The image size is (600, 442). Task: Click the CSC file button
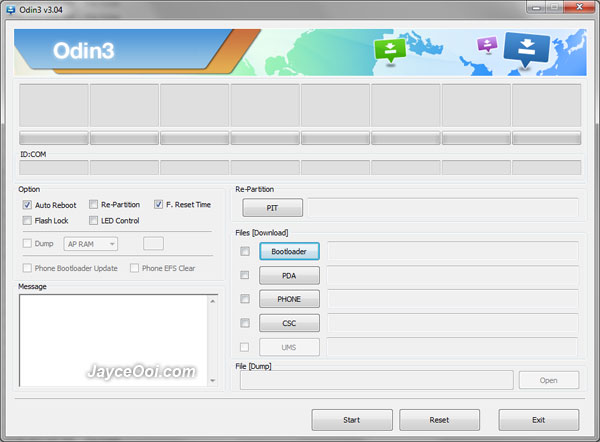click(289, 323)
